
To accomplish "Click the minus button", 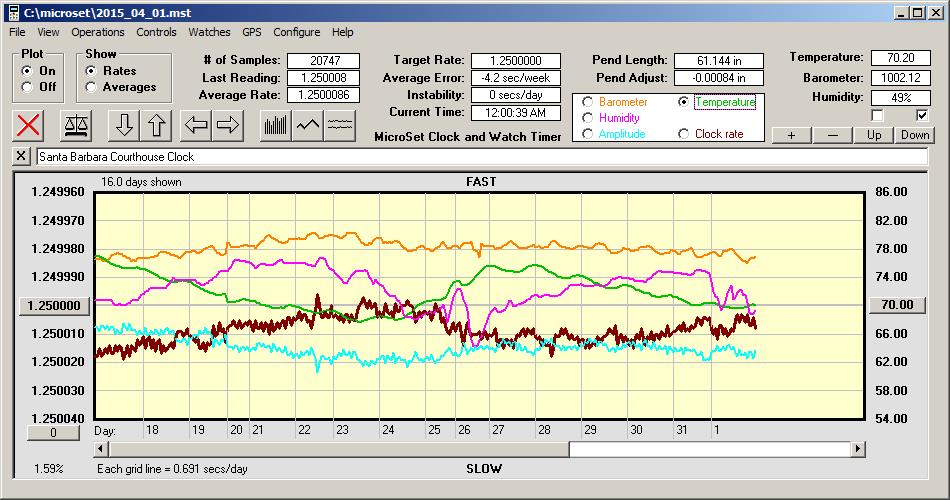I will [832, 135].
